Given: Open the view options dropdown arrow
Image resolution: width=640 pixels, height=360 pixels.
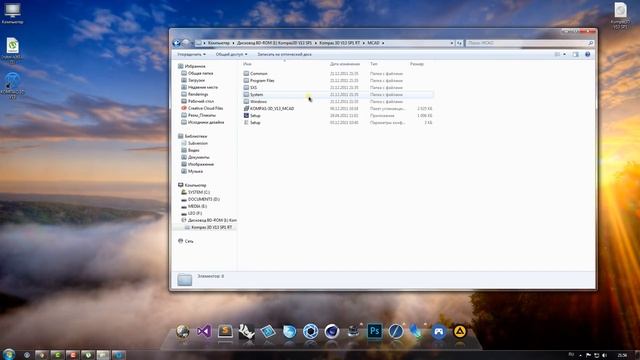Looking at the screenshot, I should pyautogui.click(x=564, y=54).
